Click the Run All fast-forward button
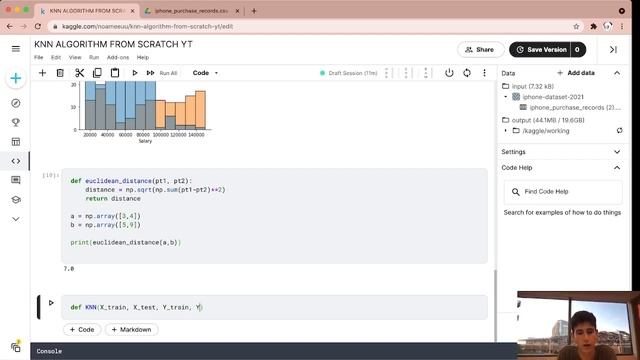This screenshot has width=640, height=360. tap(162, 73)
